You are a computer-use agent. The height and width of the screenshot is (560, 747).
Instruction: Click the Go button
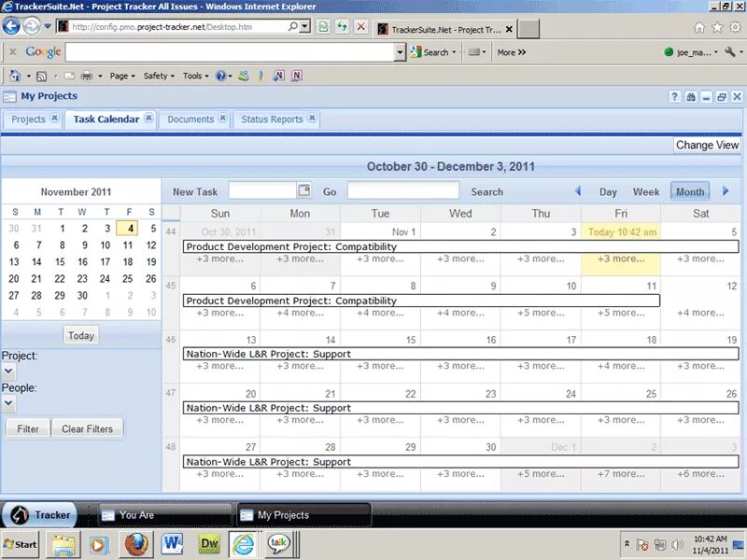click(330, 191)
